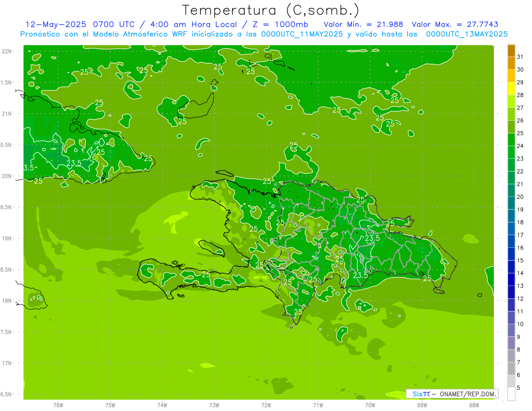The height and width of the screenshot is (411, 532).
Task: Click the 74W longitude axis label
Action: click(x=162, y=405)
